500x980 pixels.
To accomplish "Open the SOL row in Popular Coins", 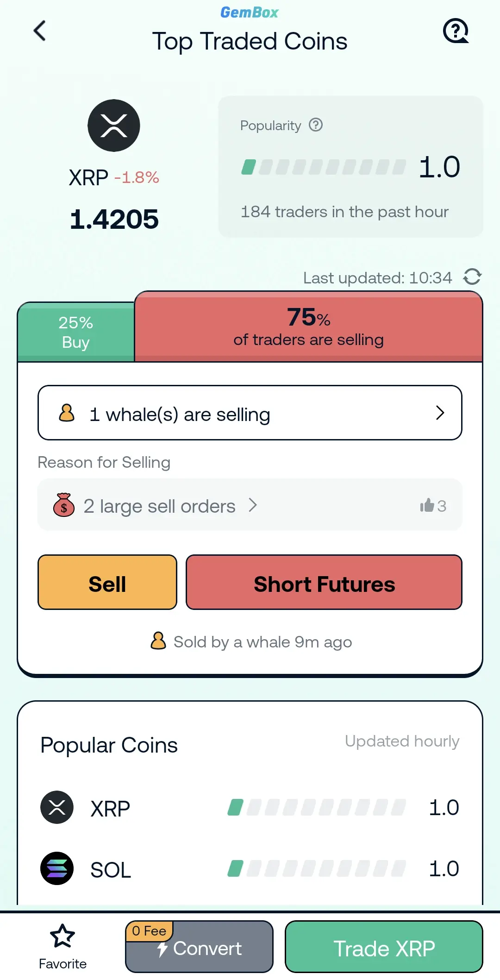I will [250, 869].
